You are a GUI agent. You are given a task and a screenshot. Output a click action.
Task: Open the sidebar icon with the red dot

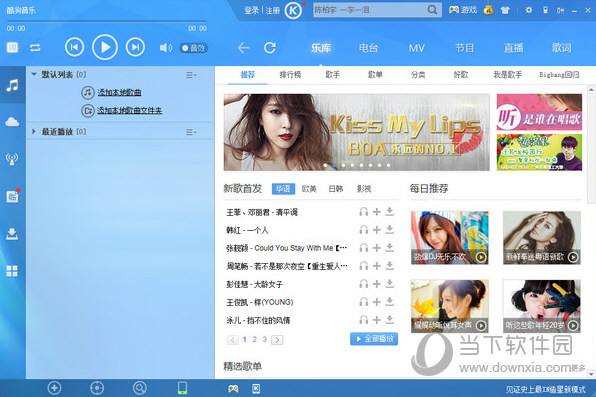pyautogui.click(x=12, y=196)
